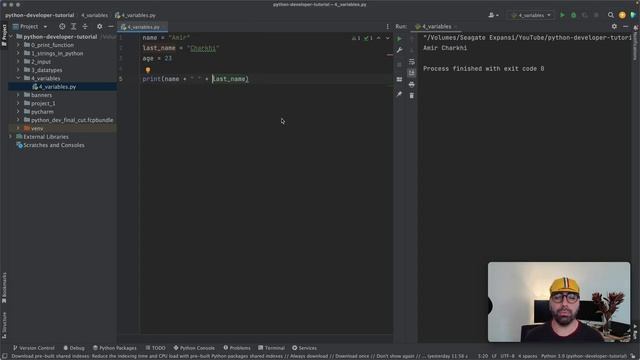Toggle the Project sidebar stripe button

4,36
